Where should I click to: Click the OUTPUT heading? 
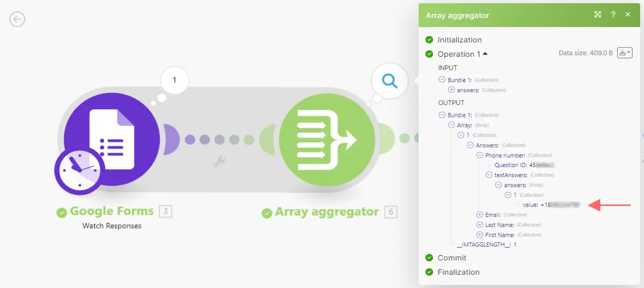pyautogui.click(x=451, y=102)
